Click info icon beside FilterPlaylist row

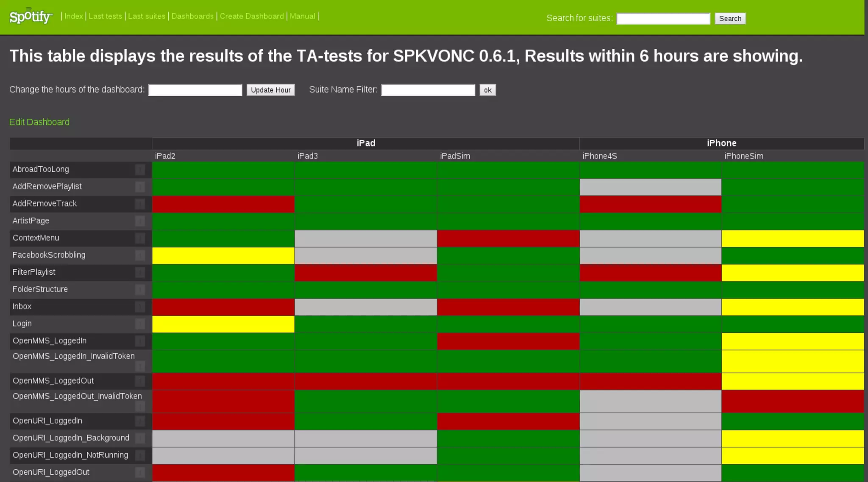click(x=140, y=273)
